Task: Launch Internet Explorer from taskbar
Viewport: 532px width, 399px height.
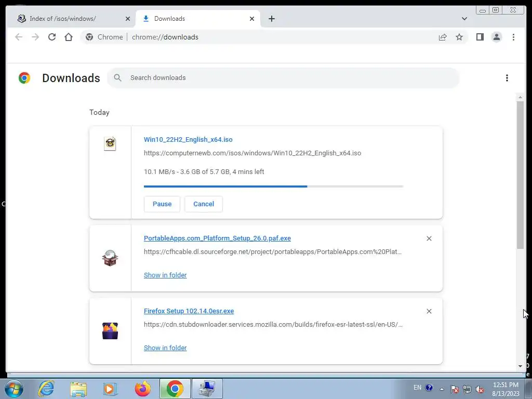Action: click(x=46, y=389)
